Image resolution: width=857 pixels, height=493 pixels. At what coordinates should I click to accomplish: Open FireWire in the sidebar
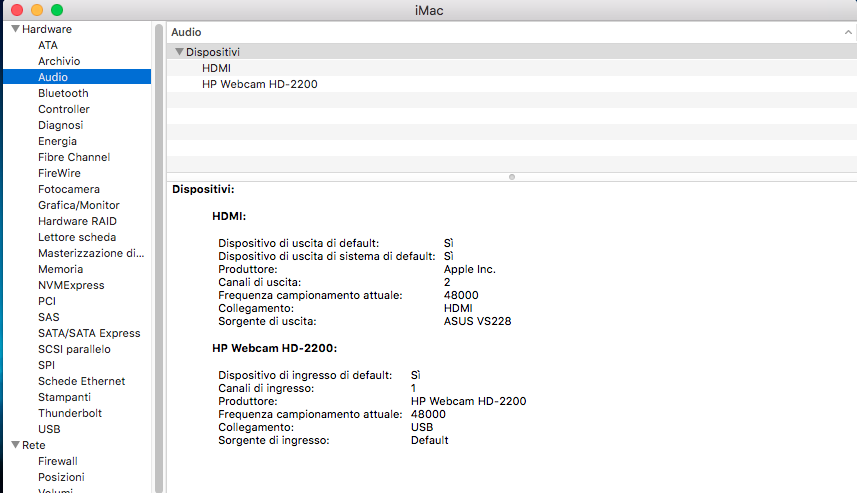(x=59, y=173)
